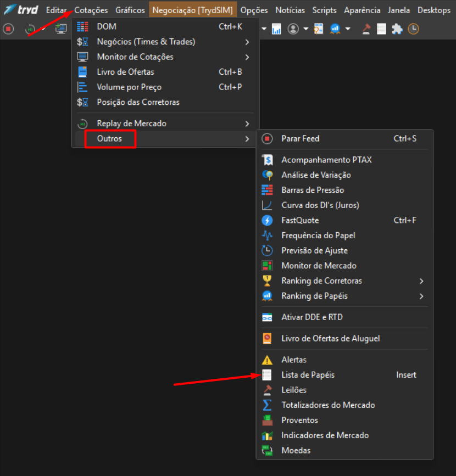Select Acompanhamento PTAX entry

tap(344, 160)
